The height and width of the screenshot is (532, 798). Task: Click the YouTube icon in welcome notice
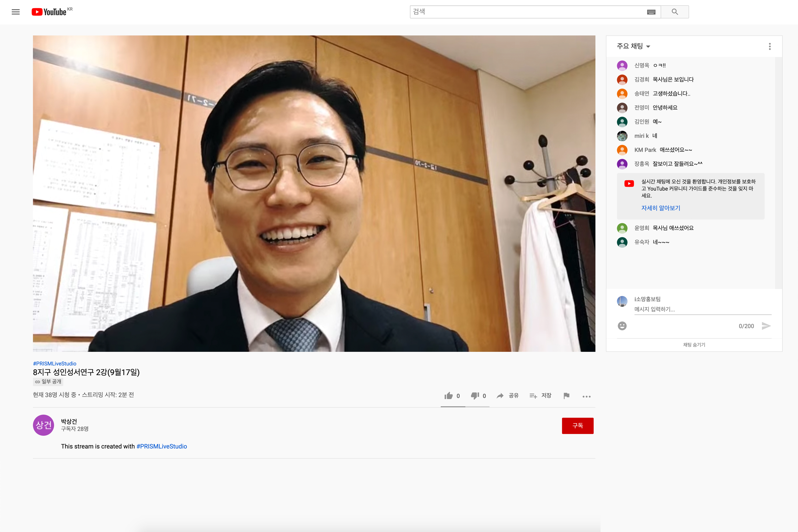coord(629,184)
